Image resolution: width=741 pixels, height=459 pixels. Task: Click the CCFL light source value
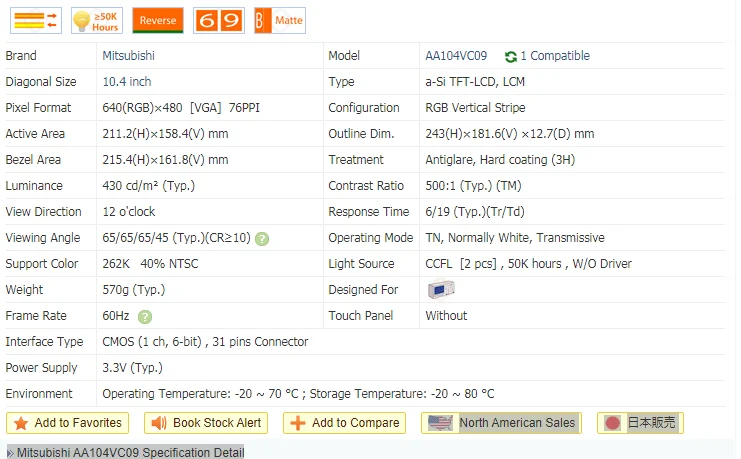click(x=528, y=264)
